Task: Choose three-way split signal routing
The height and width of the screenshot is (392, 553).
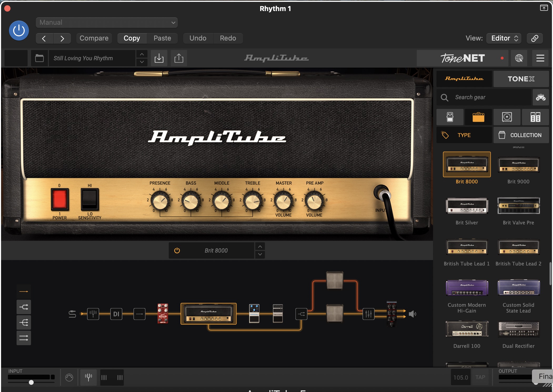Action: [x=24, y=322]
